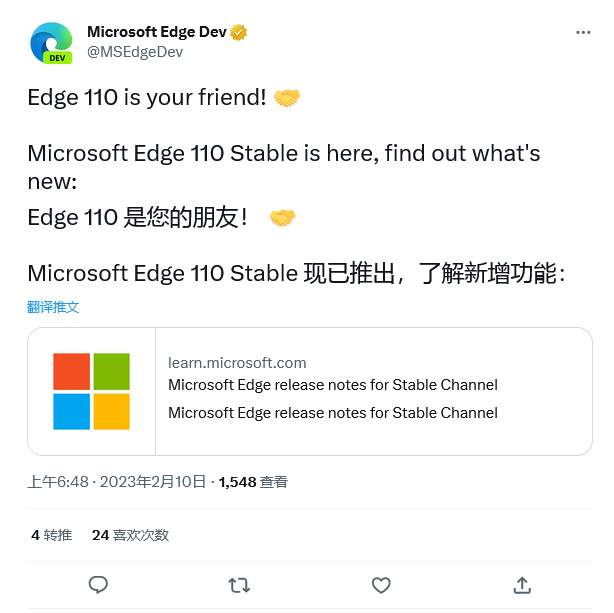
Task: Click the 1,548 查看 view count
Action: 253,482
